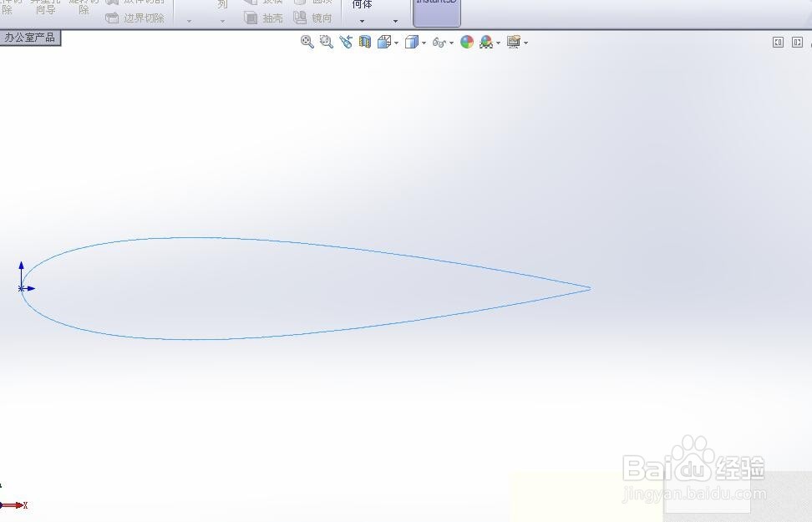Expand the Reference Geometry dropdown
Image resolution: width=812 pixels, height=522 pixels.
click(361, 20)
